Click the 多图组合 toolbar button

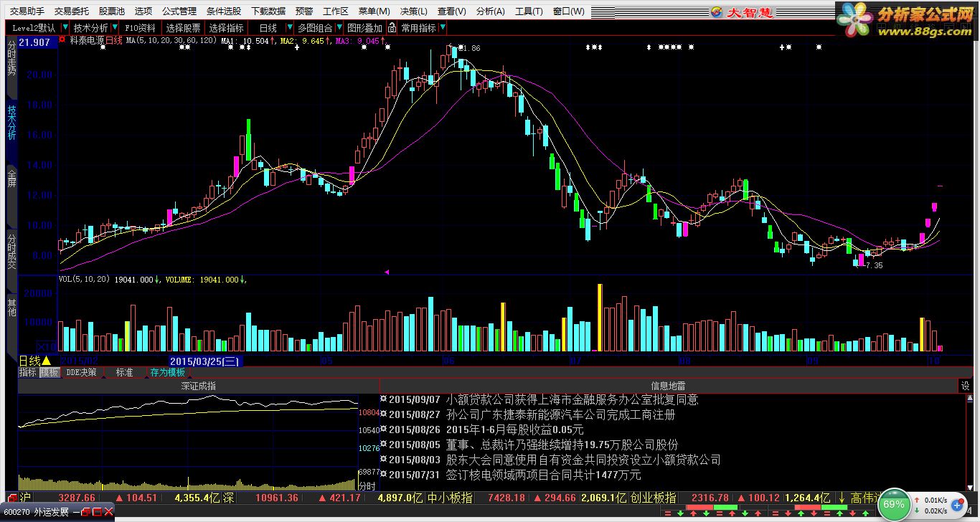point(315,28)
